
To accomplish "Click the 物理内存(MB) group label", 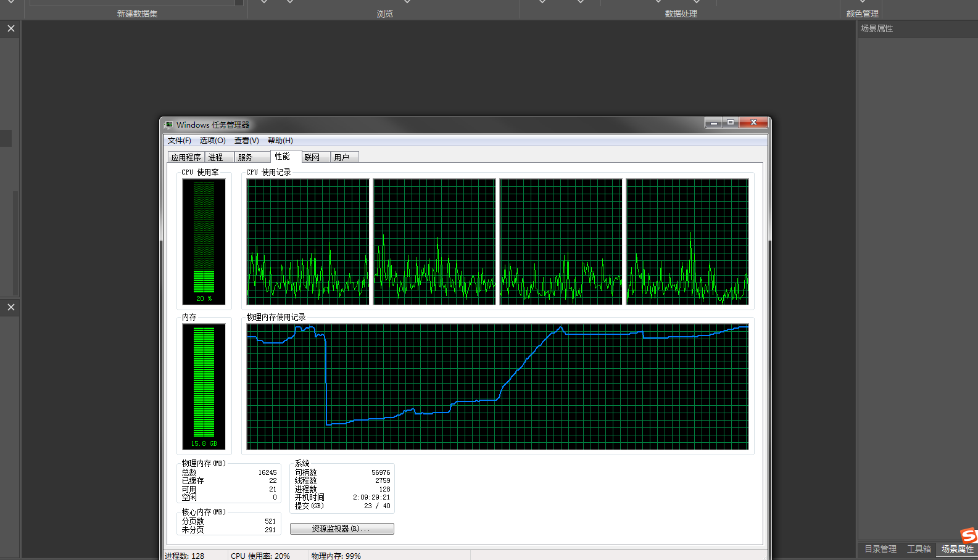I will (x=204, y=463).
